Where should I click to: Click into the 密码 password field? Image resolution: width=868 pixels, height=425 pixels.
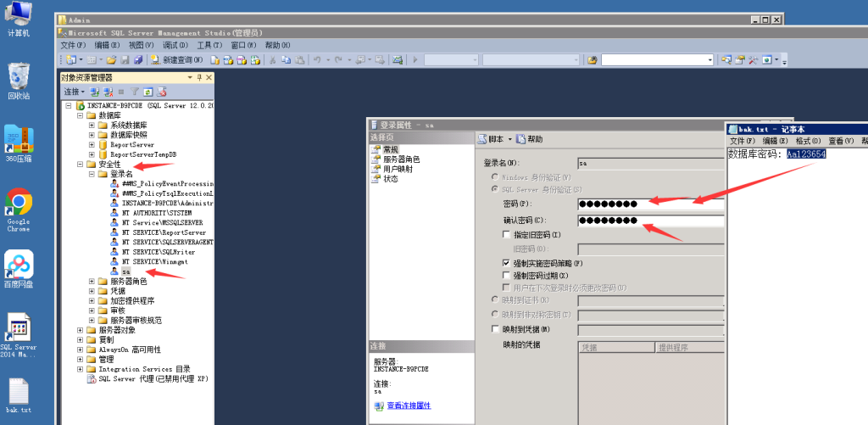[648, 204]
